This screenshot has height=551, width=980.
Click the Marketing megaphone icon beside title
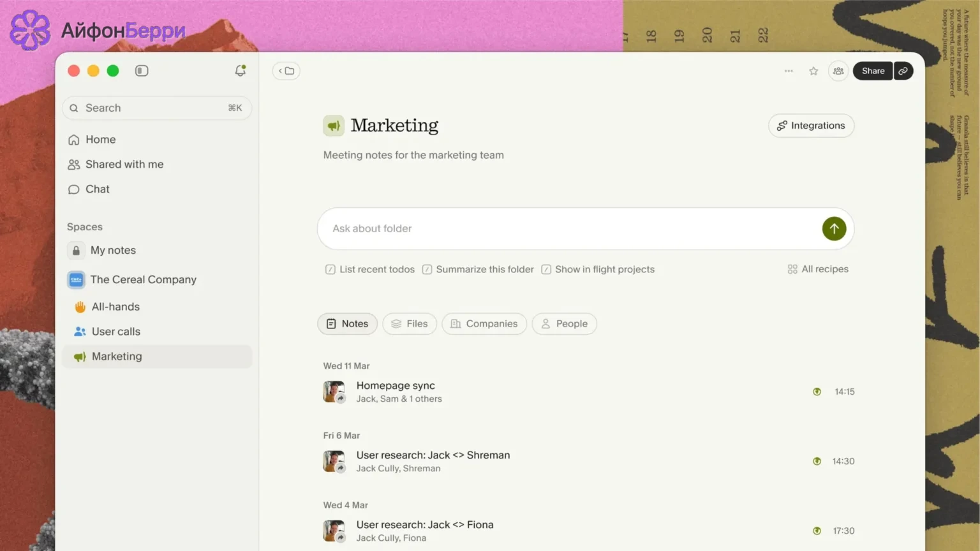tap(334, 126)
